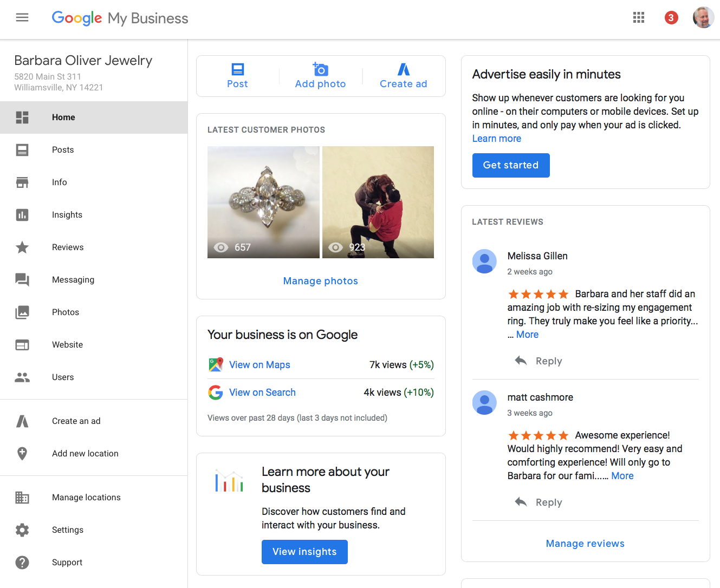Click the Manage reviews link

click(x=585, y=544)
